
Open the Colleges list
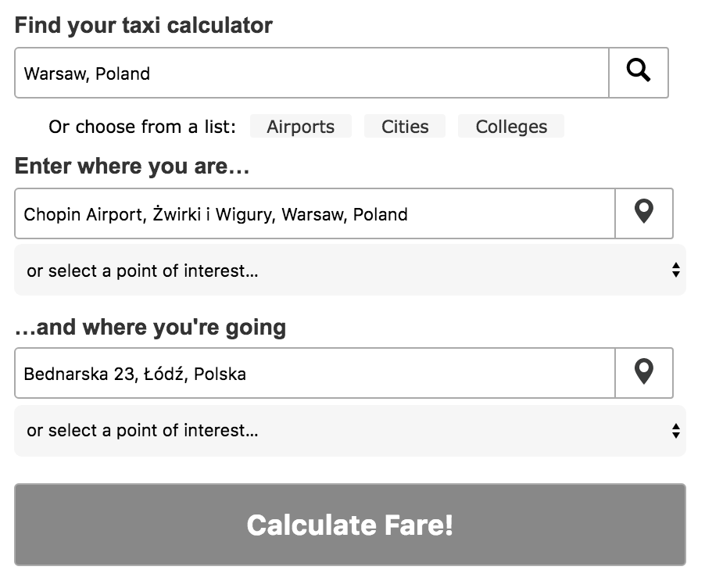511,127
